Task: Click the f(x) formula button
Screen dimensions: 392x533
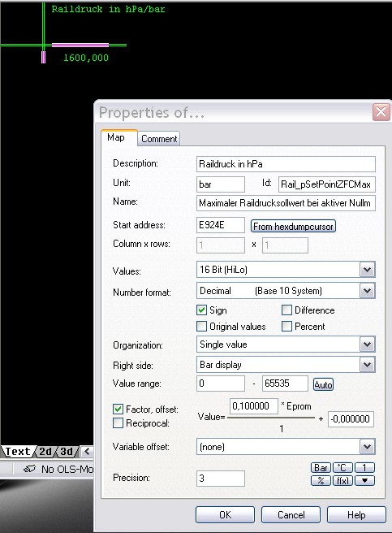Action: point(342,481)
